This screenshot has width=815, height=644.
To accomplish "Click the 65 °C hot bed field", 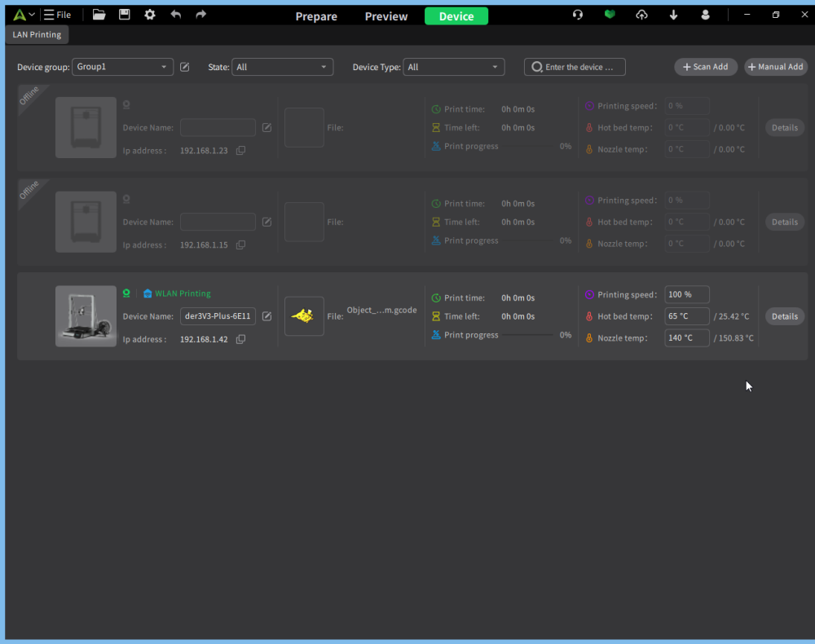I will [x=686, y=316].
